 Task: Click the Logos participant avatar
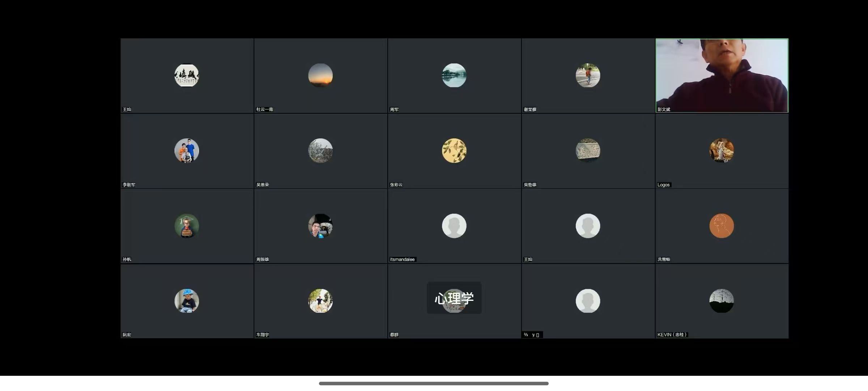pyautogui.click(x=722, y=151)
